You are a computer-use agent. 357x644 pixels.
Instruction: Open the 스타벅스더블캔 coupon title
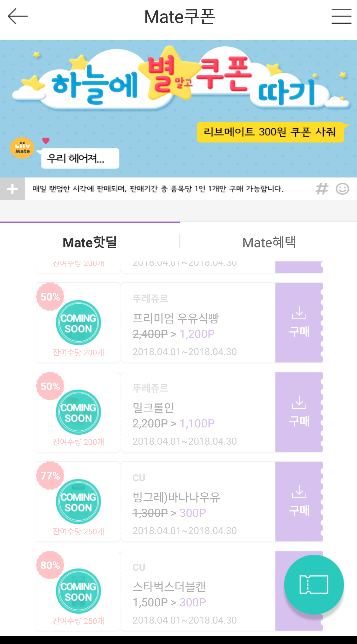click(x=169, y=586)
